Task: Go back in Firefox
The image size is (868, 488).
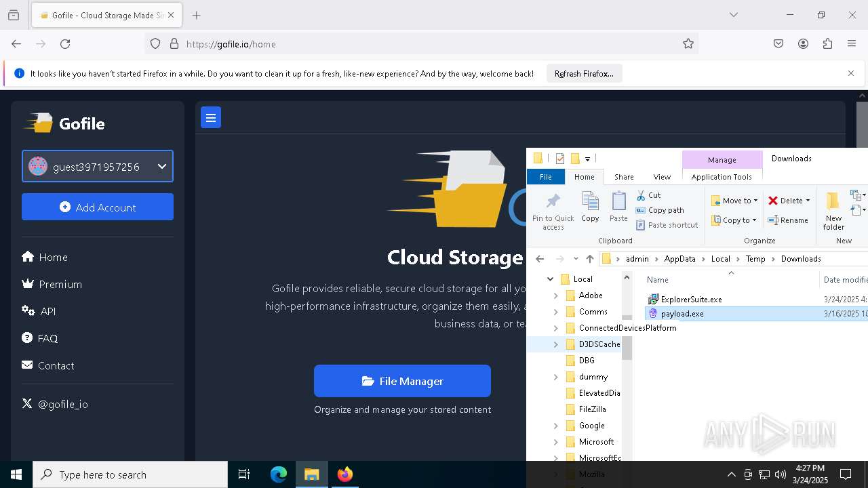Action: [16, 44]
